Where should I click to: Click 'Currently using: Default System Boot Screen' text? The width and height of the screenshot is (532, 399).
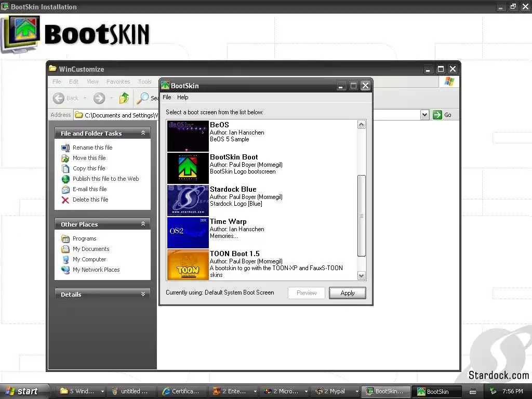[220, 292]
